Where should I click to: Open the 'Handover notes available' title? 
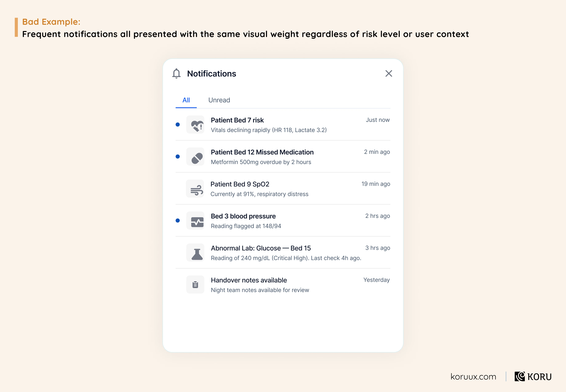249,280
